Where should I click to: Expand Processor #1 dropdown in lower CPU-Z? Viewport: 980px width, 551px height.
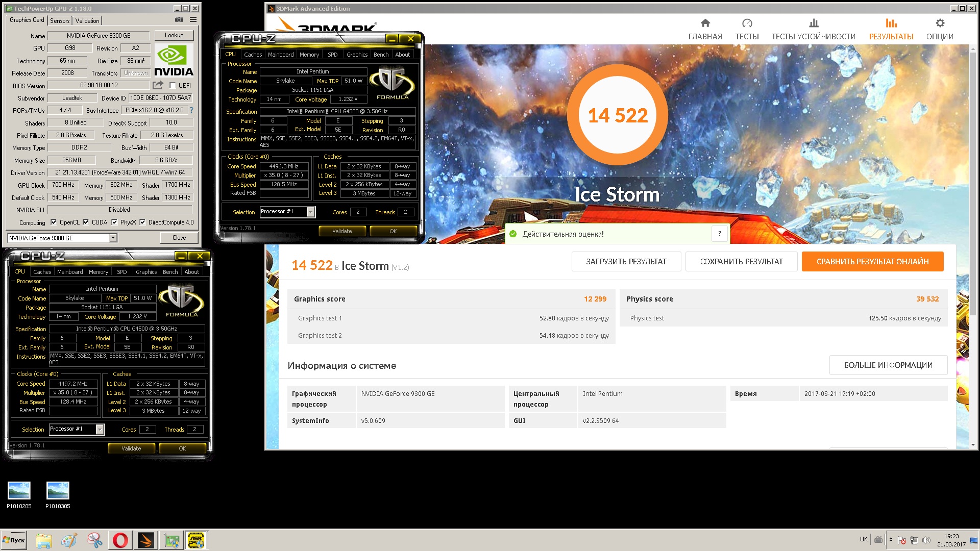coord(100,429)
